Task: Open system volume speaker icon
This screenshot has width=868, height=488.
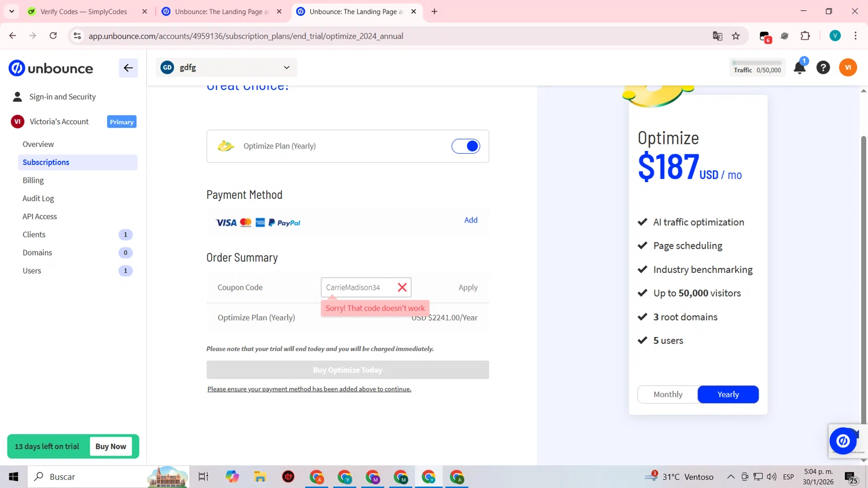Action: point(771,477)
